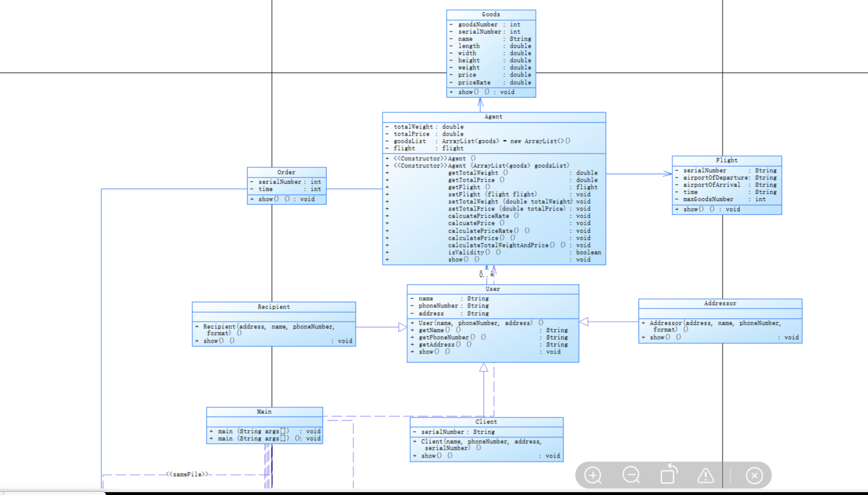Click the 0..* multiplicity label below Agent
The image size is (868, 495).
coord(486,275)
